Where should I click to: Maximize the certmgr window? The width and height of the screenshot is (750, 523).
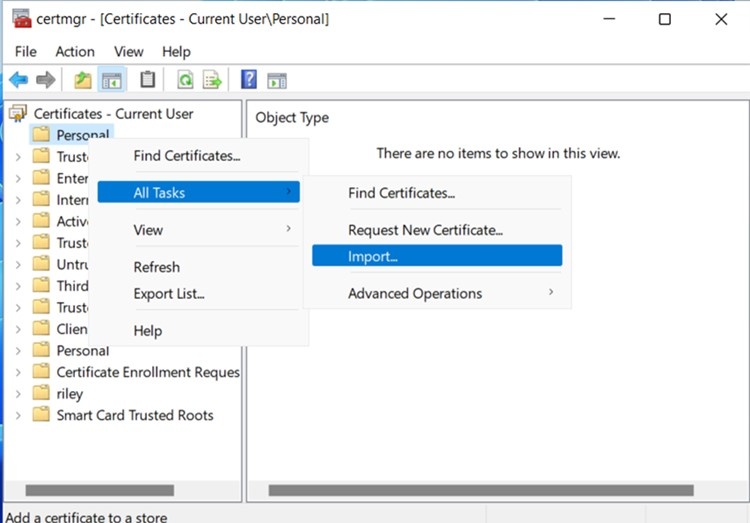(x=665, y=19)
